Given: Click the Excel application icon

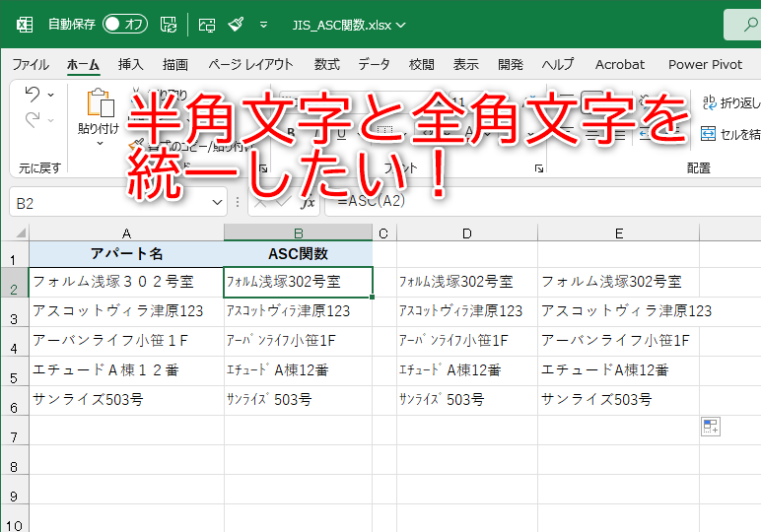Looking at the screenshot, I should [x=25, y=25].
